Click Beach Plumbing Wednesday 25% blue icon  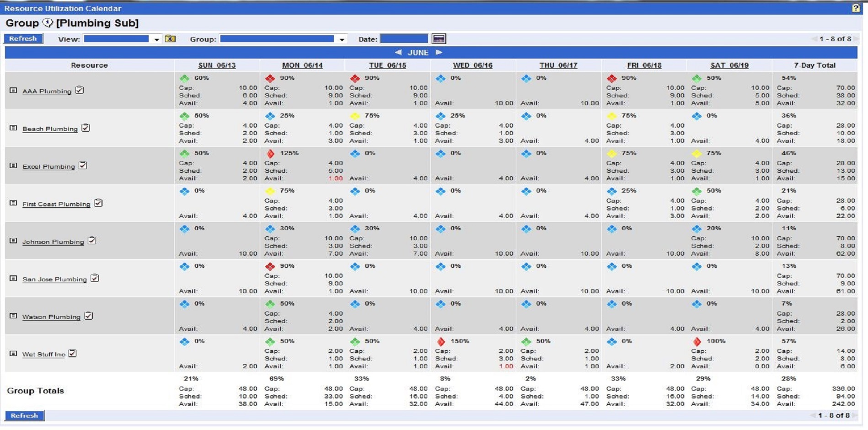pos(440,116)
